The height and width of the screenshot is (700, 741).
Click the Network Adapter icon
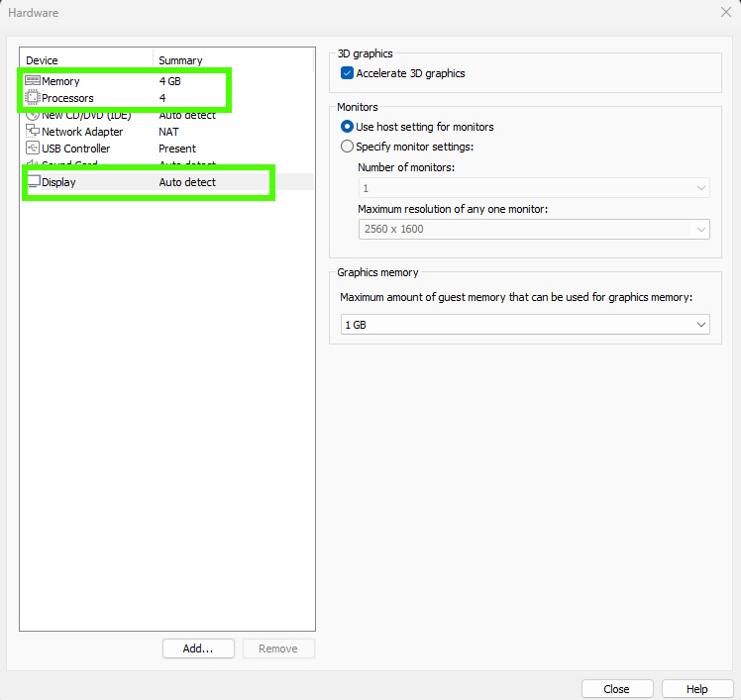click(x=32, y=131)
